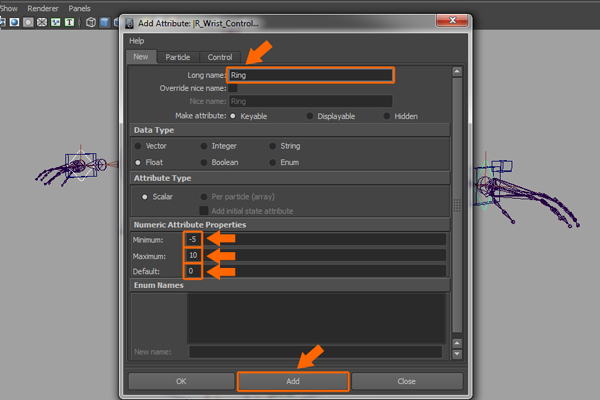Click the Numeric Attribute Properties header
600x400 pixels.
290,225
